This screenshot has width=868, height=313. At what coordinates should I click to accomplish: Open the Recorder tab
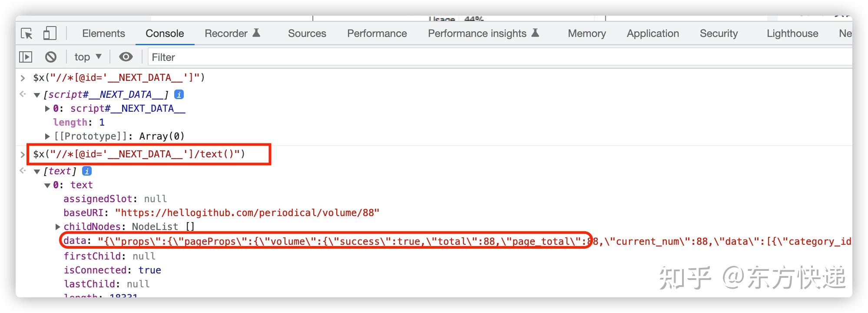232,33
